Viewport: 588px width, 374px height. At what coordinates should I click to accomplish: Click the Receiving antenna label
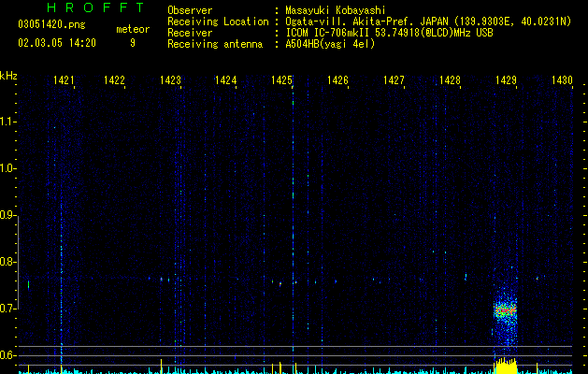[215, 44]
